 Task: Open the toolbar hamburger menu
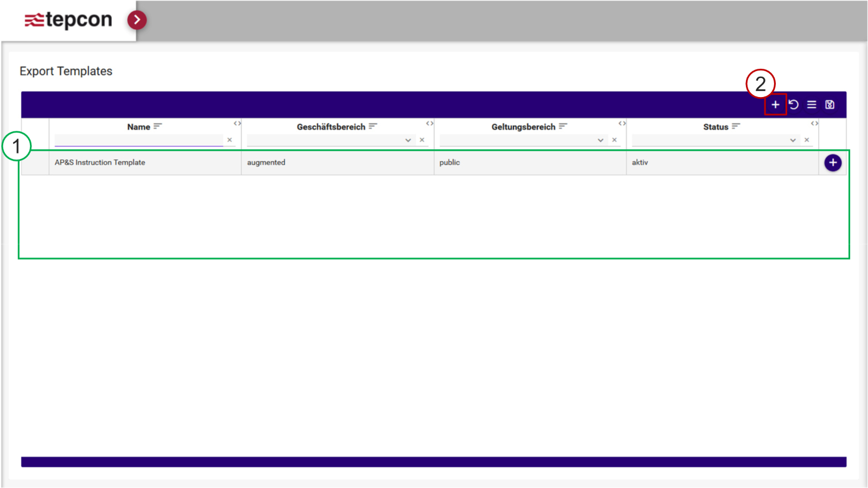812,105
